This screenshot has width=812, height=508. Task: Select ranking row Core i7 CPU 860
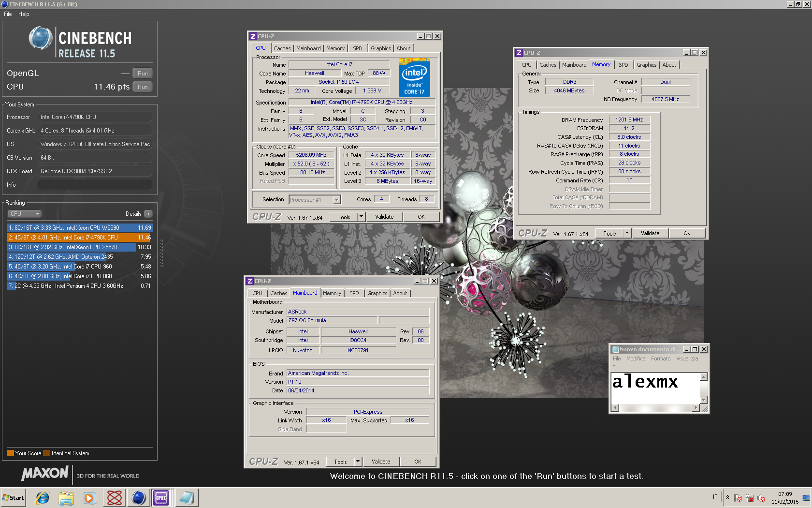coord(80,276)
